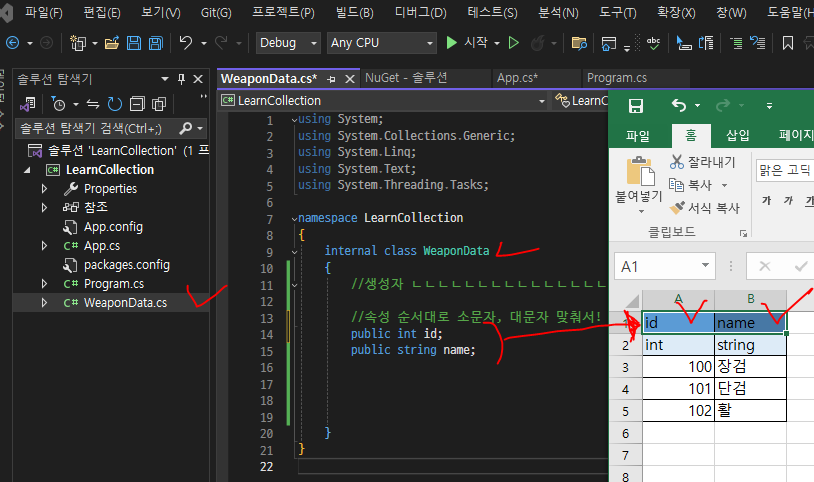Click 서식 복사 Format Painter in Excel

[704, 208]
